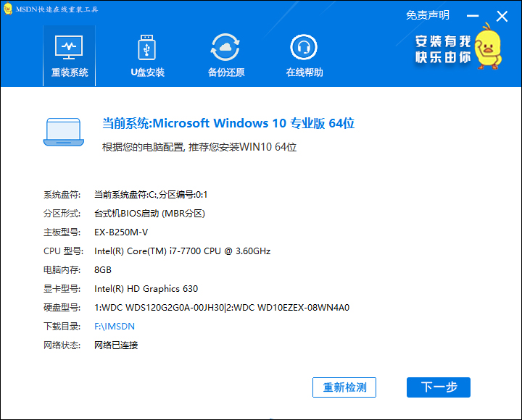Go to the 在线帮助 online help tab

[304, 56]
